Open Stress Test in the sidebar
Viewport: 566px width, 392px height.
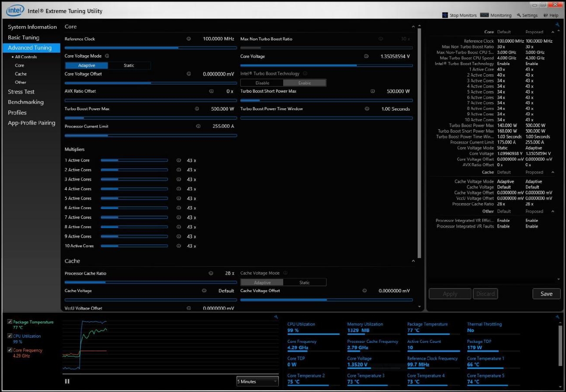click(21, 92)
